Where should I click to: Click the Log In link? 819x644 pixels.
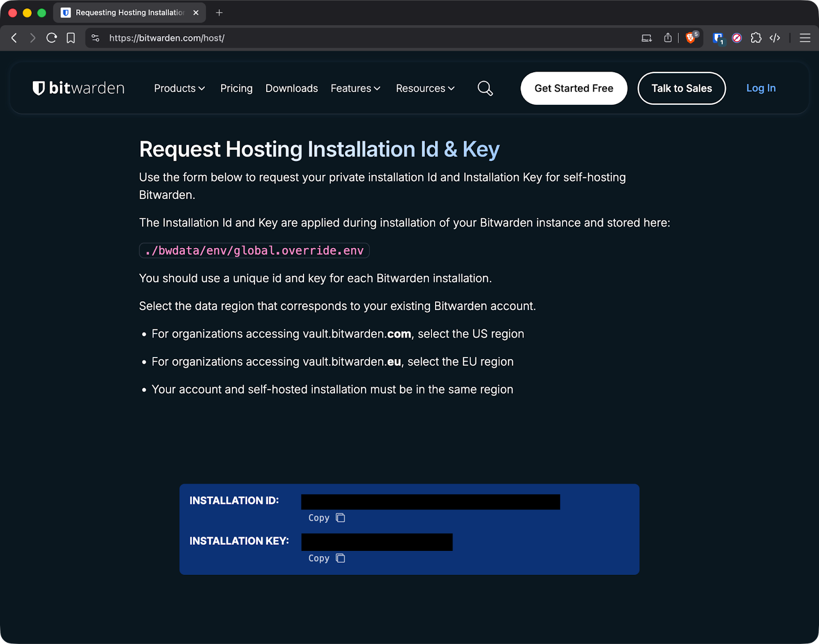point(761,88)
